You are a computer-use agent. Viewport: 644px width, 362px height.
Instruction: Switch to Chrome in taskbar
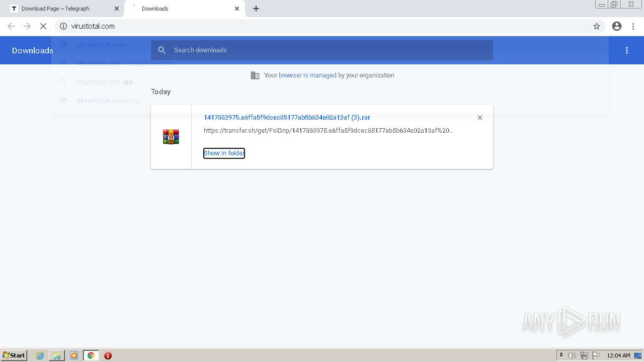point(91,355)
